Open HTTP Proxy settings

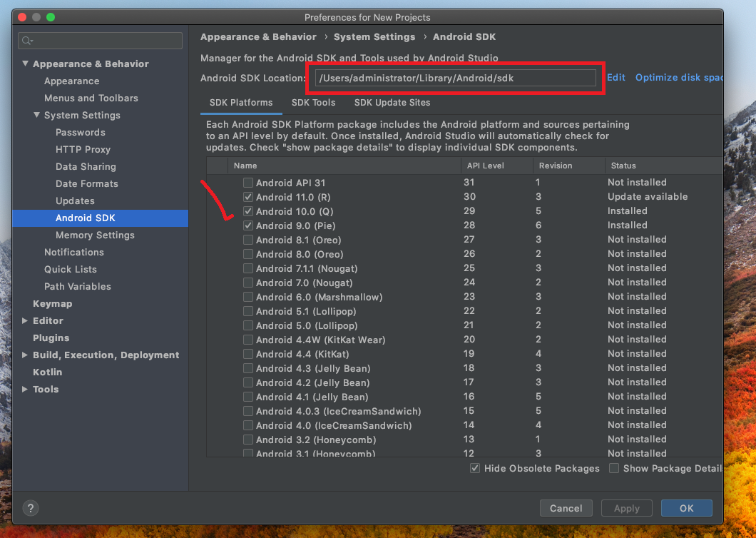[x=83, y=150]
